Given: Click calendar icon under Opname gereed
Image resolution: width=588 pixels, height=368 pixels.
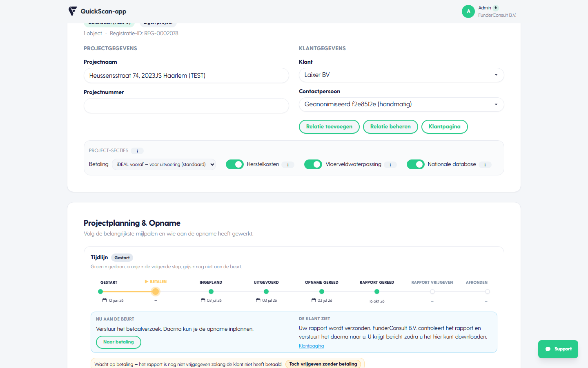Looking at the screenshot, I should click(x=314, y=300).
